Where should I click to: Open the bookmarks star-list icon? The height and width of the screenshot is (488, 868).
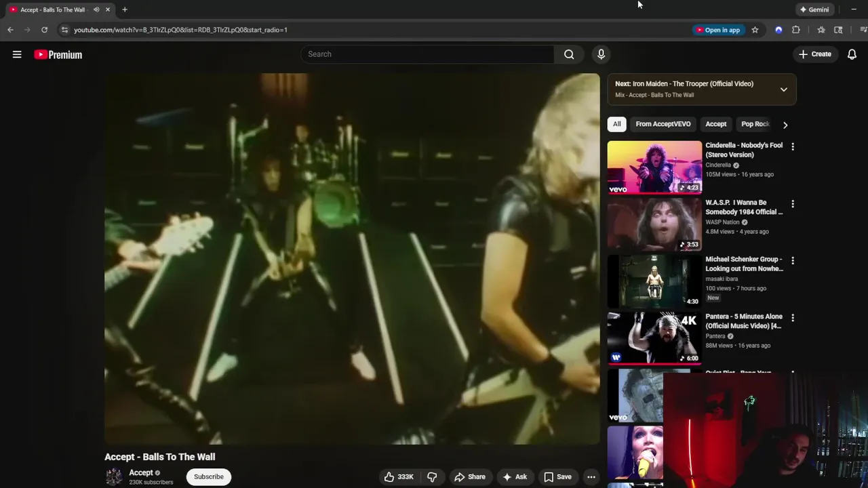tap(821, 30)
